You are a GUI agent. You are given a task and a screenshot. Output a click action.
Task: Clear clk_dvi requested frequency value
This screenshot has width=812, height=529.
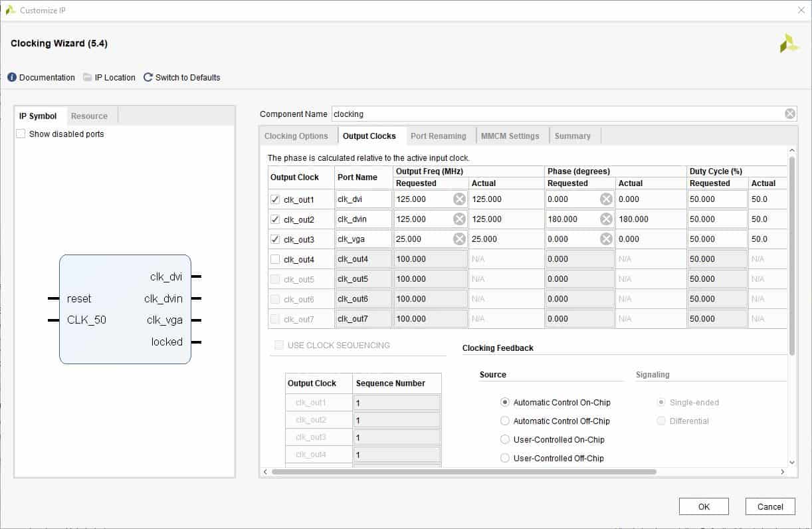click(459, 199)
